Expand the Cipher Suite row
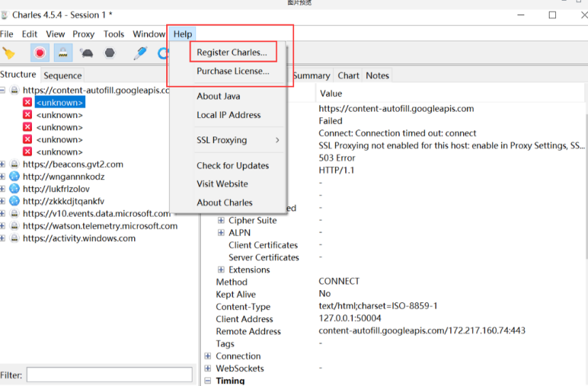This screenshot has height=386, width=588. pos(222,220)
